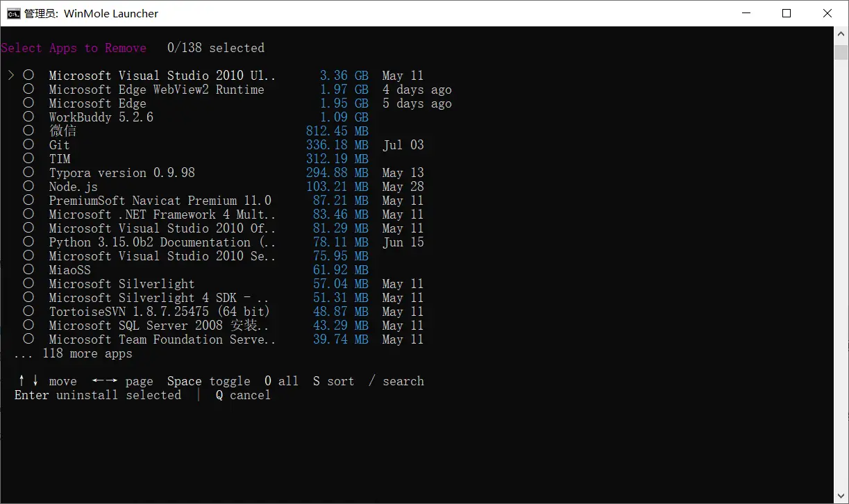Click the "Microsoft Edge" app name
The image size is (849, 504).
pyautogui.click(x=98, y=103)
